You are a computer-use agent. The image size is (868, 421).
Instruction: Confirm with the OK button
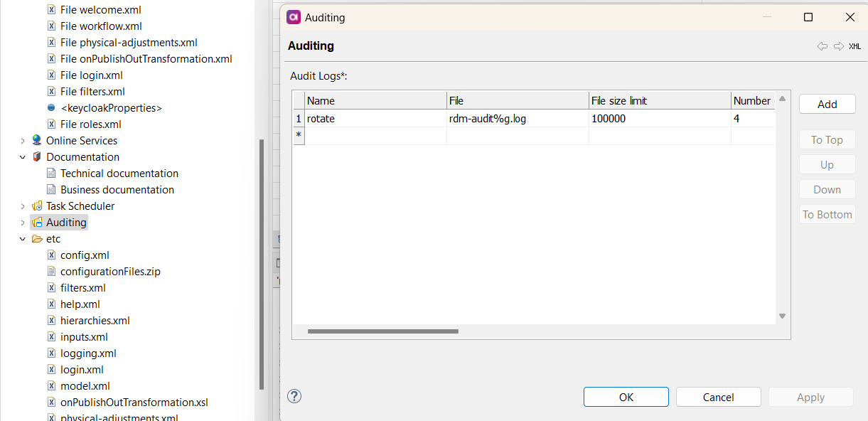tap(626, 397)
